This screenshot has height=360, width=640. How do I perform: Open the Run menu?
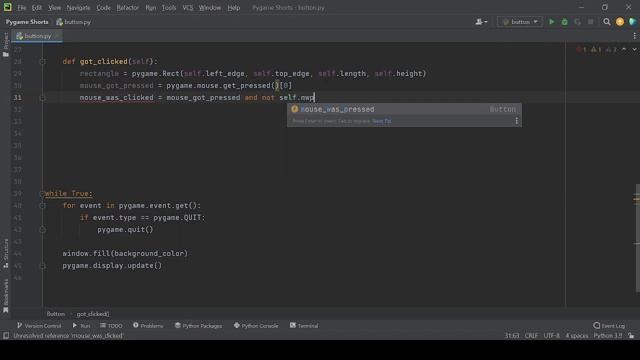[151, 8]
